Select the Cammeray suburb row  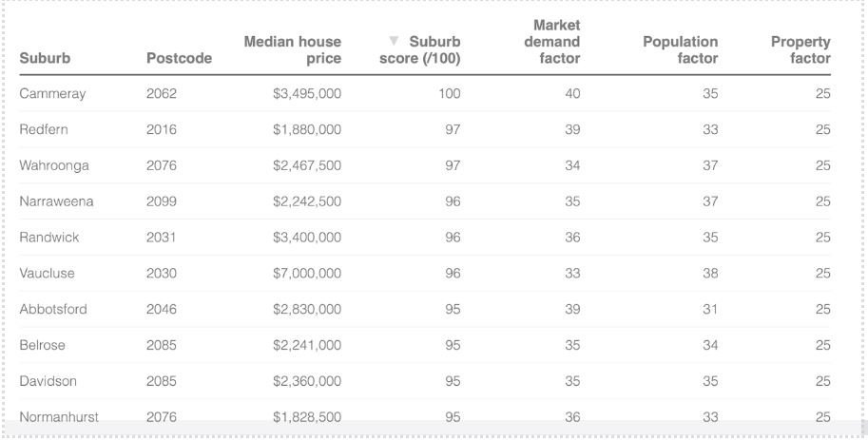[52, 94]
